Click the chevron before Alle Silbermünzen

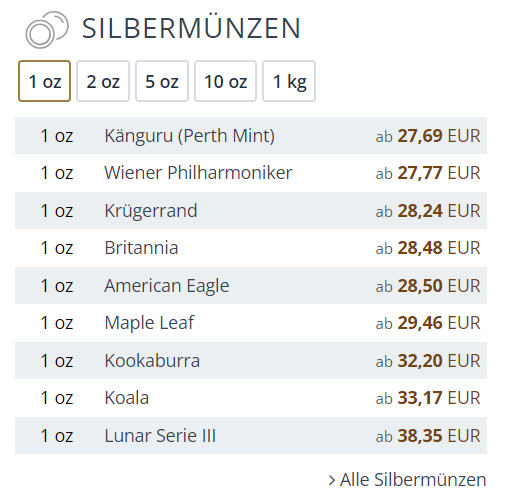332,481
